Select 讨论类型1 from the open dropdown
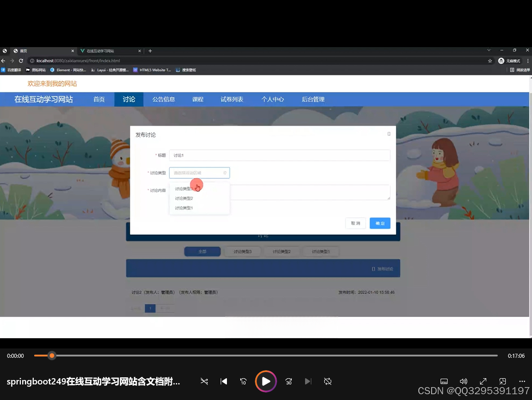Screen dimensions: 532x400 (183, 208)
